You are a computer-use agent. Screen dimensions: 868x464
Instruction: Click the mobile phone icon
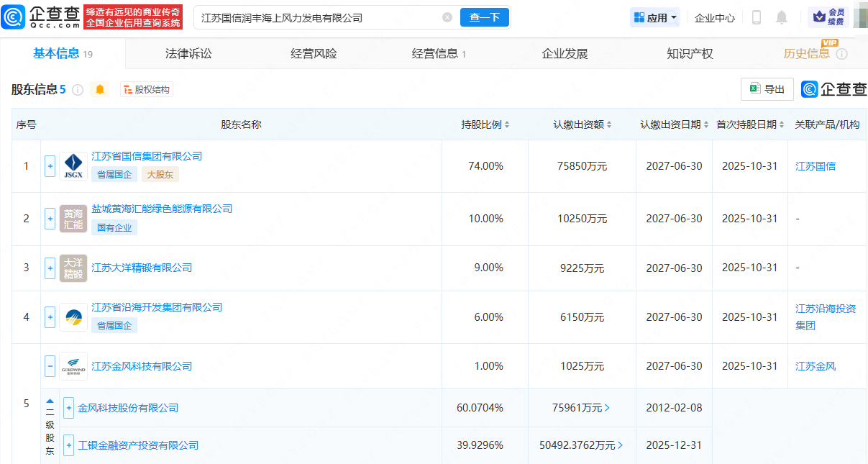756,17
